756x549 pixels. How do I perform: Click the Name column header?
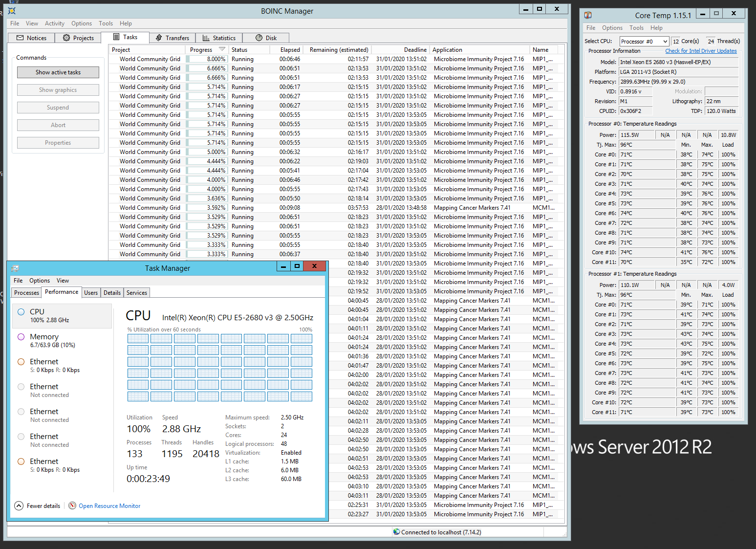click(x=543, y=50)
